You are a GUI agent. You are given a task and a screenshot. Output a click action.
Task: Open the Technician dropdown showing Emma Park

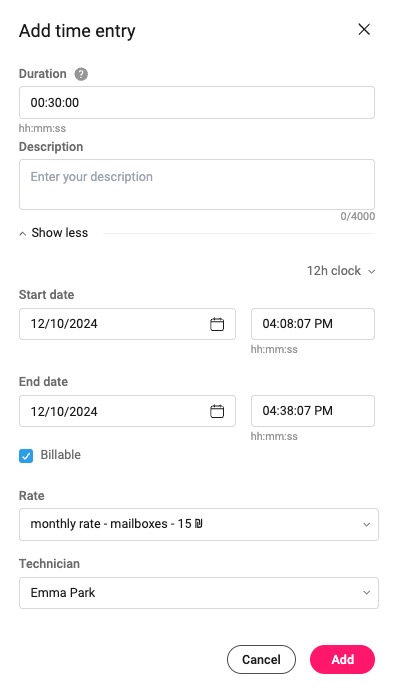tap(199, 593)
